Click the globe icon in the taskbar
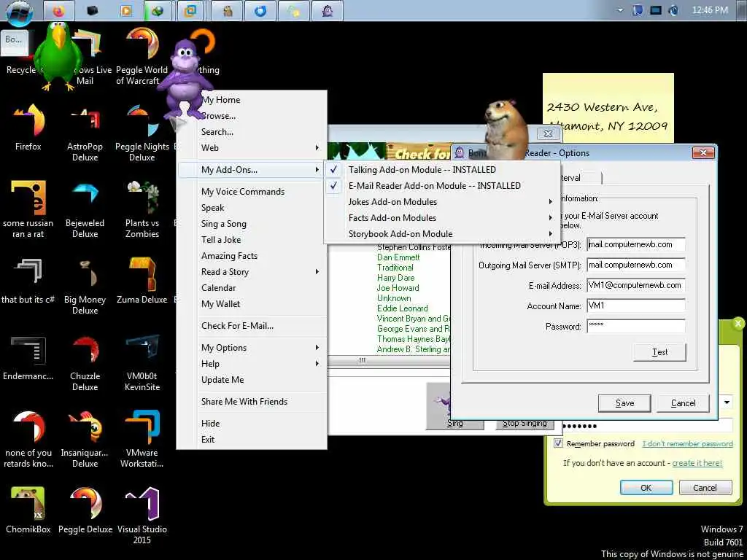747x560 pixels. click(158, 11)
